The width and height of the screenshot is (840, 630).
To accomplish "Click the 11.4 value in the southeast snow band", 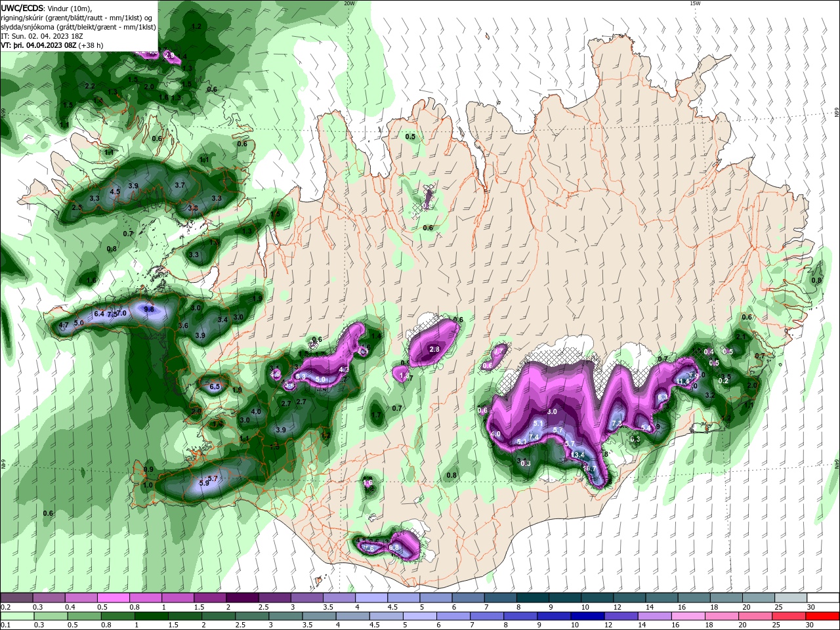I will [684, 381].
